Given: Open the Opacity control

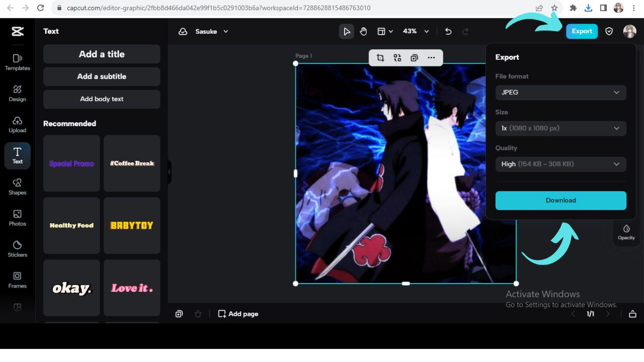Looking at the screenshot, I should point(626,232).
